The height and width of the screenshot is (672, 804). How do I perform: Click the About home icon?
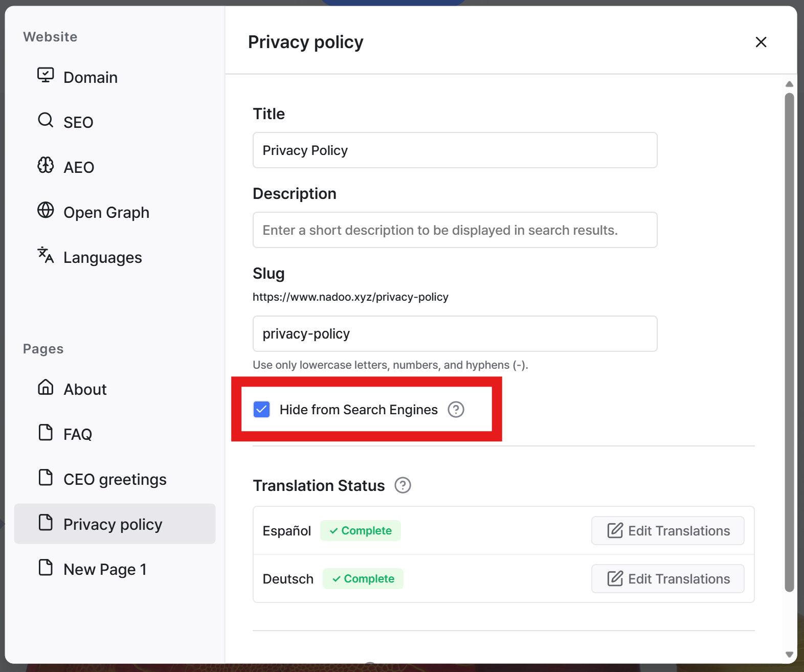coord(46,387)
